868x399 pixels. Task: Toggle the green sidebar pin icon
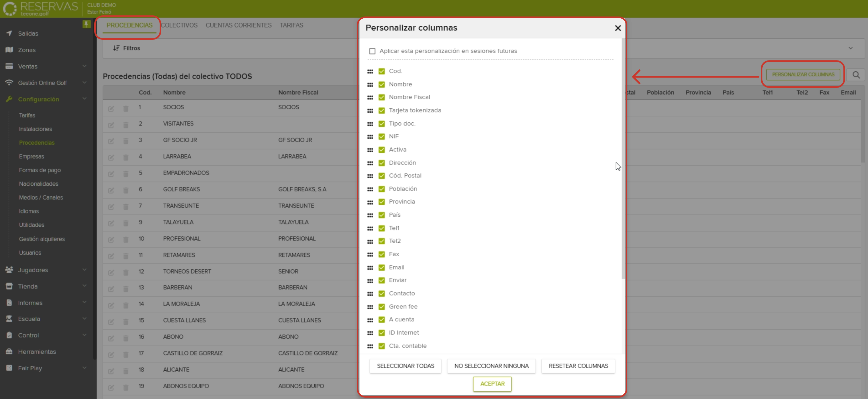coord(86,24)
